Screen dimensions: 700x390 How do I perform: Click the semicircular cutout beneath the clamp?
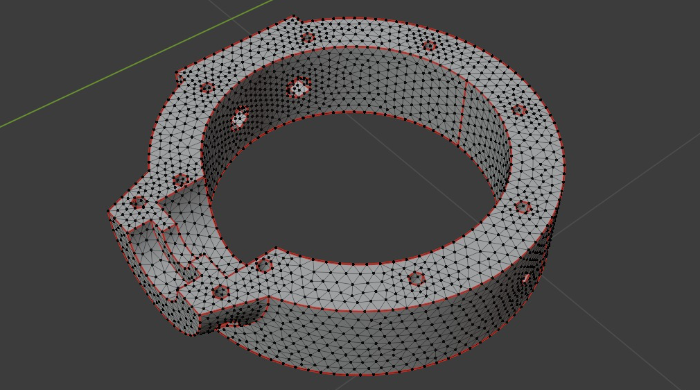[x=242, y=316]
